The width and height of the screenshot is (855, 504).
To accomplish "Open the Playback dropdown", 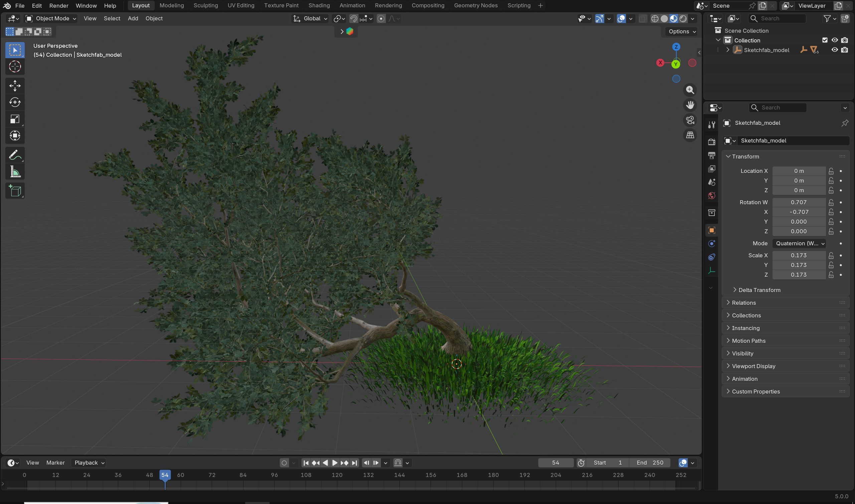I will click(x=89, y=463).
